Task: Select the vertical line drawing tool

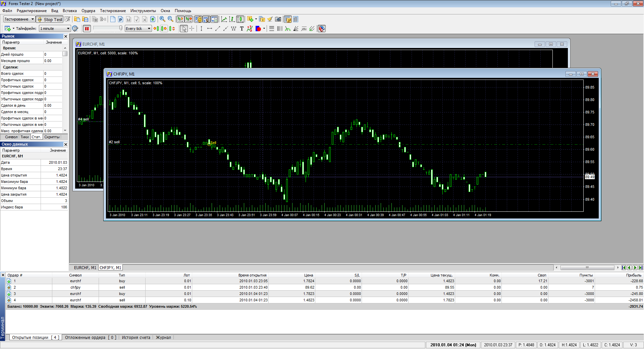Action: point(201,29)
